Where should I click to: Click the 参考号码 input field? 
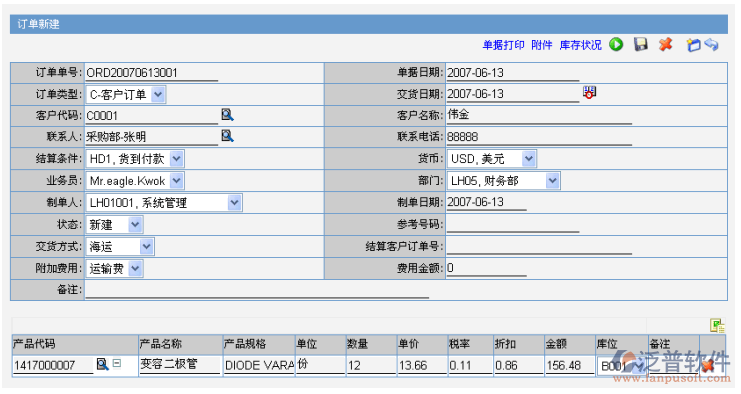(513, 224)
